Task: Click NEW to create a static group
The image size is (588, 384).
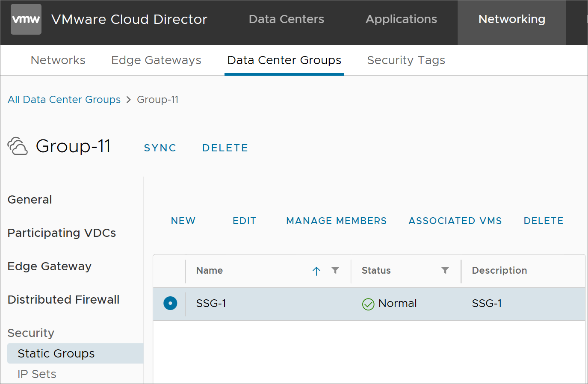Action: 183,221
